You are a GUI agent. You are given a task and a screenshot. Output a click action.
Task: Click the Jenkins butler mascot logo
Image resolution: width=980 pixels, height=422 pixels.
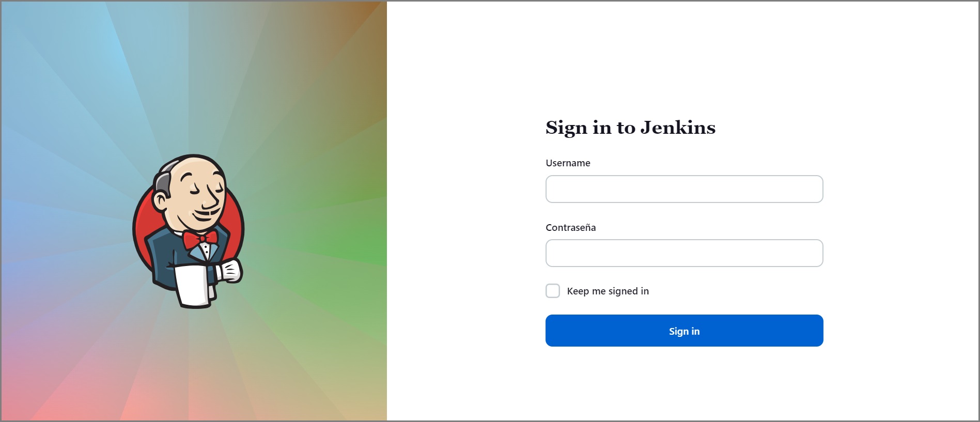189,231
